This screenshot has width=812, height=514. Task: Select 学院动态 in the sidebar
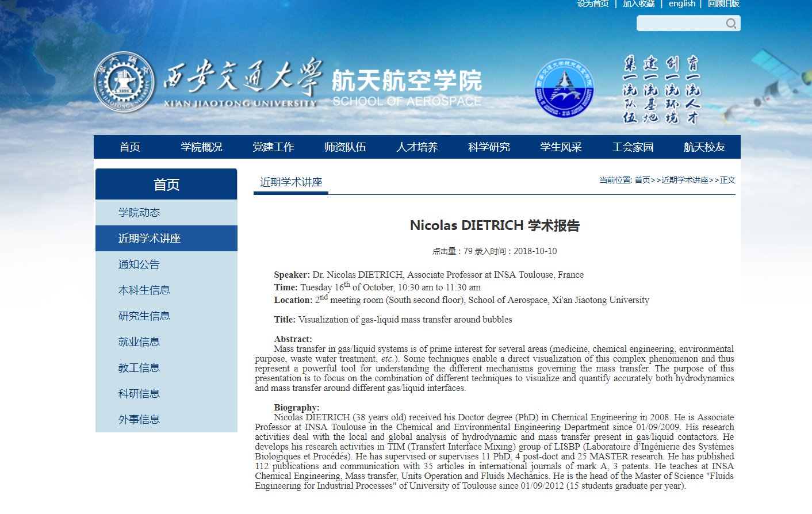point(166,213)
